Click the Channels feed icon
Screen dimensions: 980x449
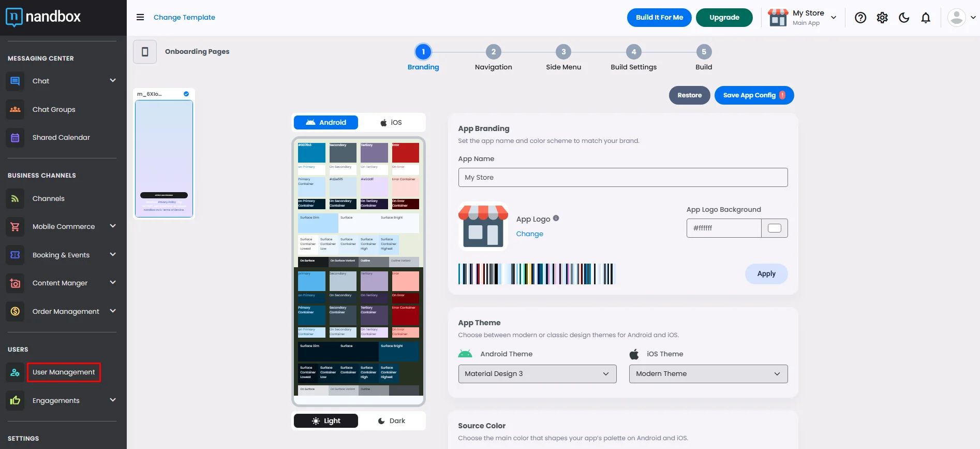[15, 199]
